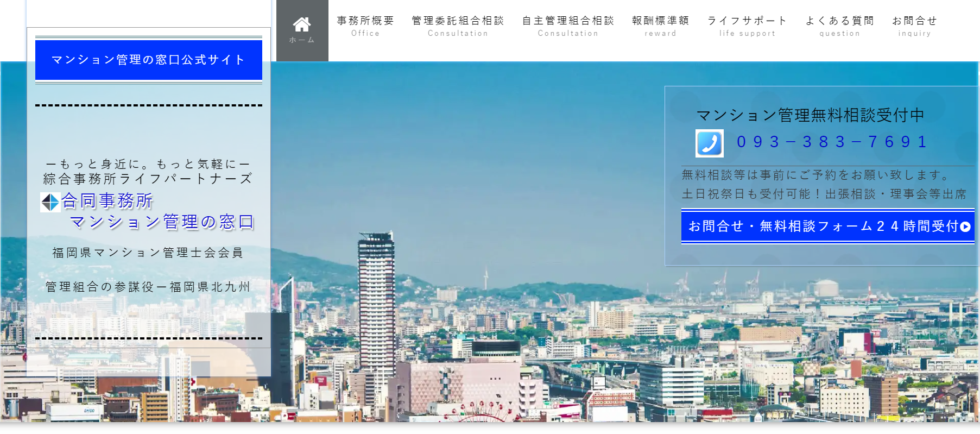This screenshot has width=980, height=434.
Task: Click お問合せ・無料相談フォーム24時間受付 button
Action: (828, 227)
